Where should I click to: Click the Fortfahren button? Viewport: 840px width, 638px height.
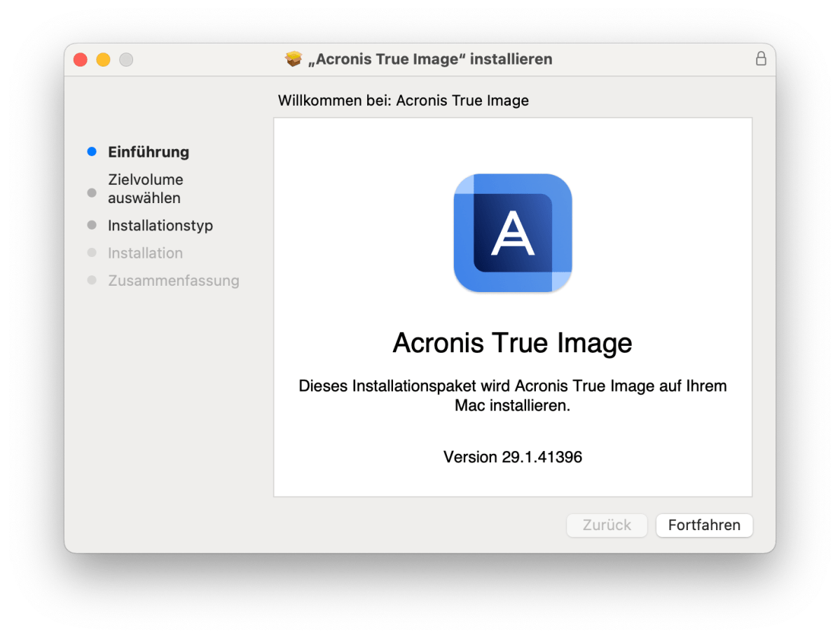pos(704,525)
